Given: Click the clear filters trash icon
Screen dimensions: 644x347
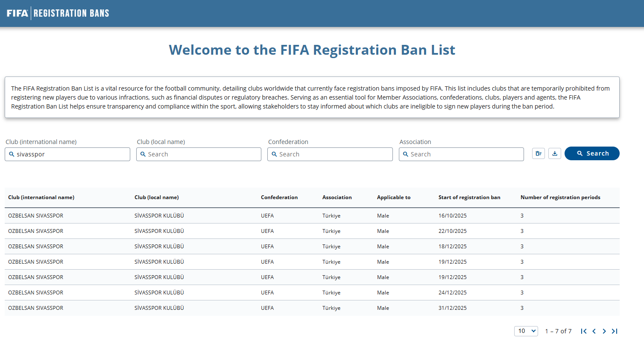Looking at the screenshot, I should click(538, 153).
